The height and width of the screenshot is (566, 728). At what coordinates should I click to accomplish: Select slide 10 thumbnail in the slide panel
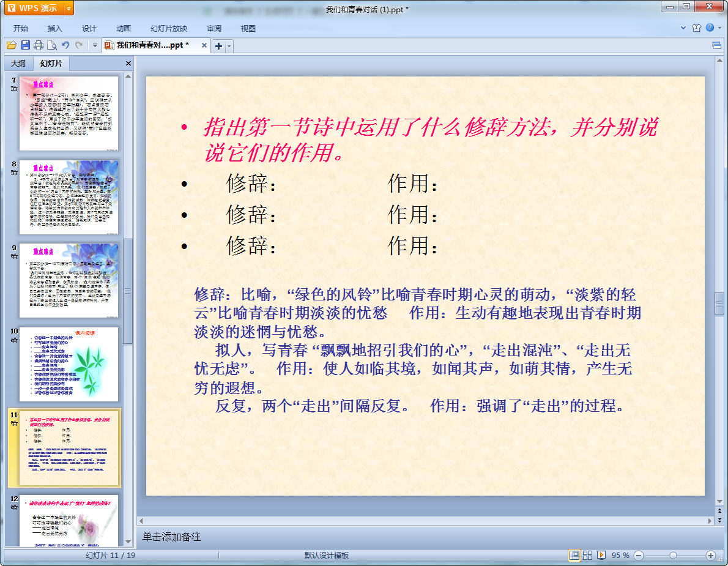click(69, 362)
